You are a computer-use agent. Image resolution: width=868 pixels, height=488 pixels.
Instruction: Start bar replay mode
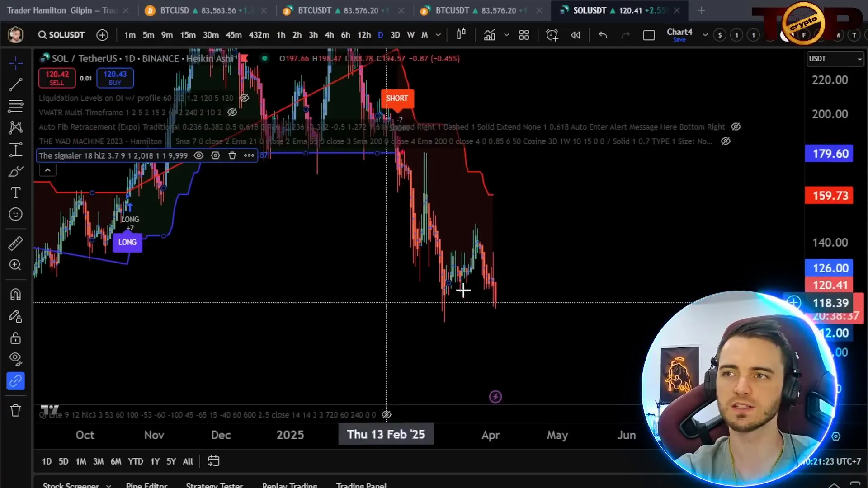576,35
